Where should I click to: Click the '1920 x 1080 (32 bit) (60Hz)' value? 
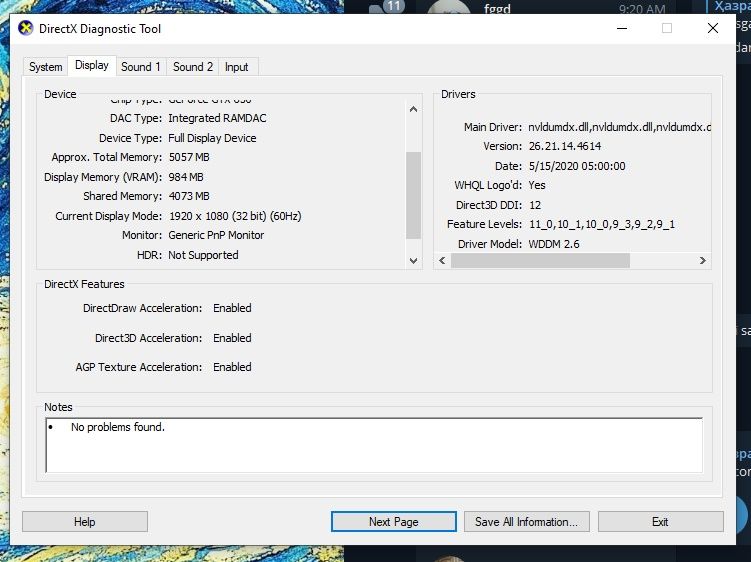[235, 216]
